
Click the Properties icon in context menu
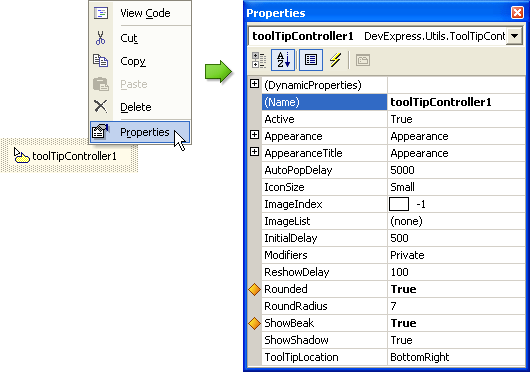click(100, 132)
